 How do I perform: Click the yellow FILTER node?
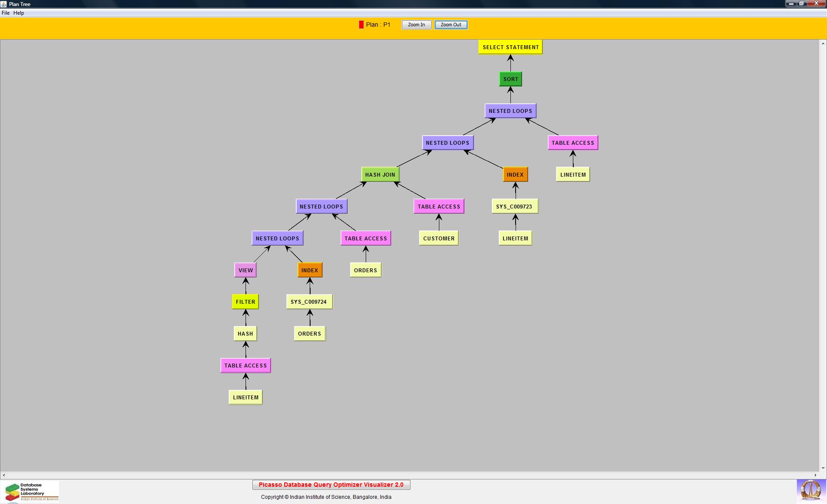246,302
